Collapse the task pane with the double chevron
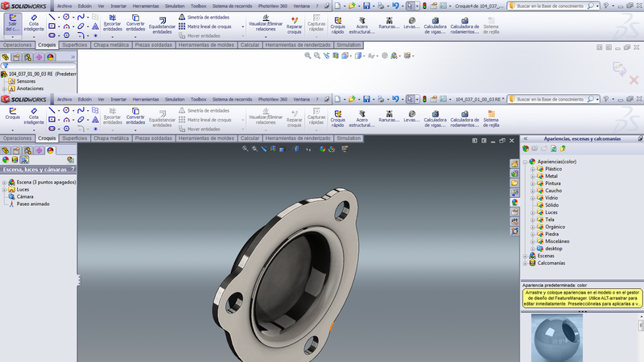 pyautogui.click(x=526, y=139)
